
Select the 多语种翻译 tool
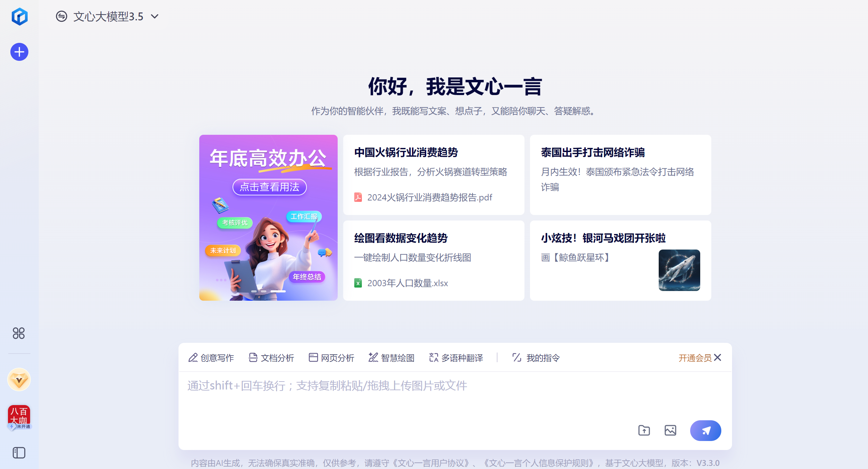[x=456, y=358]
